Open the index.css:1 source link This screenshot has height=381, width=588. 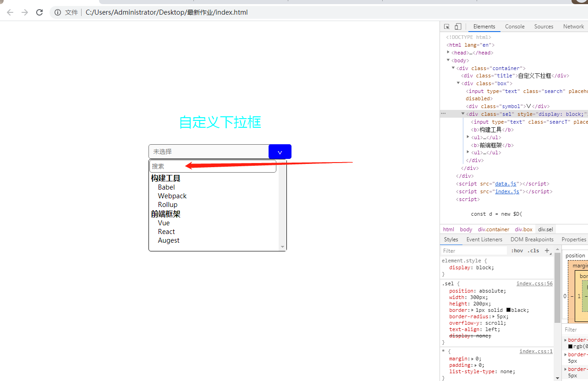click(x=536, y=351)
